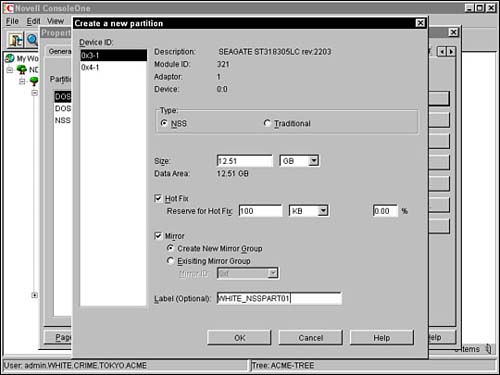This screenshot has width=500, height=375.
Task: Click the Cancel button
Action: point(311,338)
